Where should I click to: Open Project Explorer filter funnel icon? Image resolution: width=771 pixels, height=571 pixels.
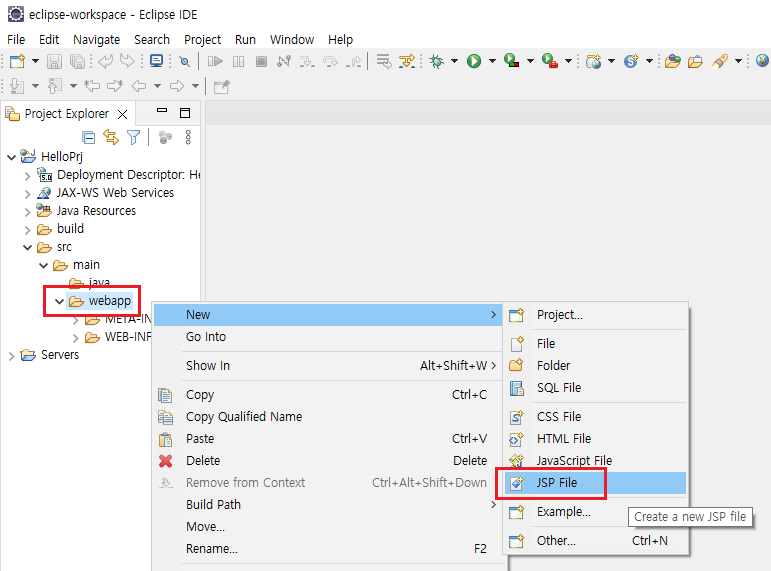(133, 137)
